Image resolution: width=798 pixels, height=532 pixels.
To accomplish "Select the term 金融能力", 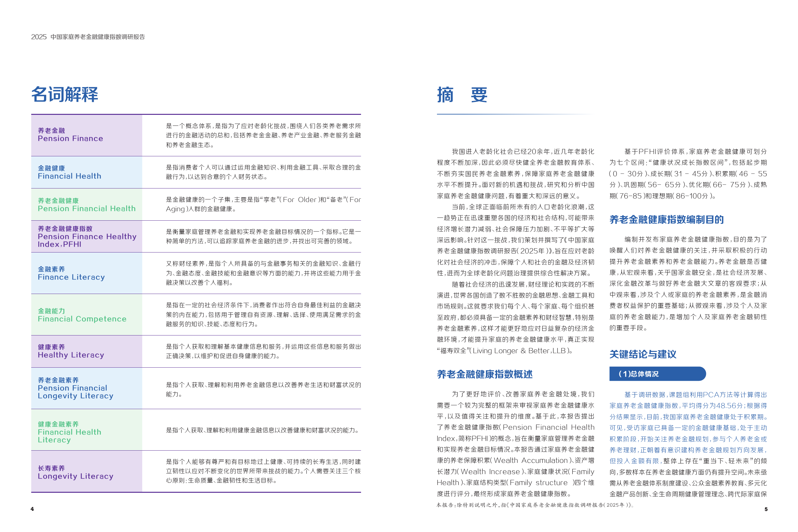I will (x=51, y=311).
